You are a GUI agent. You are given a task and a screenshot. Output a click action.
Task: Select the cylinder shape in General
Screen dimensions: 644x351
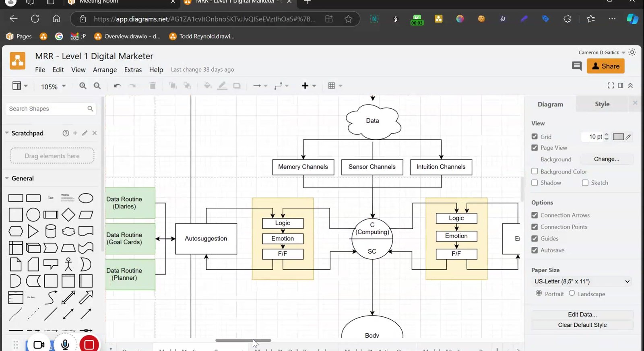pos(51,231)
